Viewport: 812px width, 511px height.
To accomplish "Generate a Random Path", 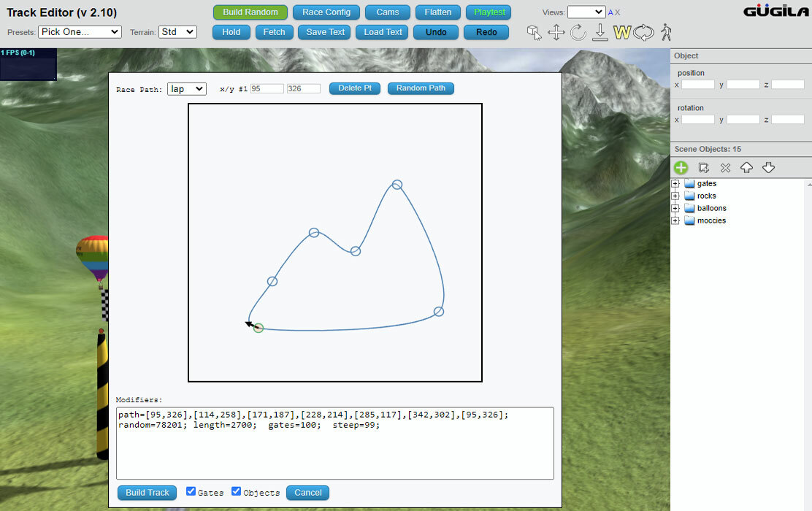I will click(421, 88).
